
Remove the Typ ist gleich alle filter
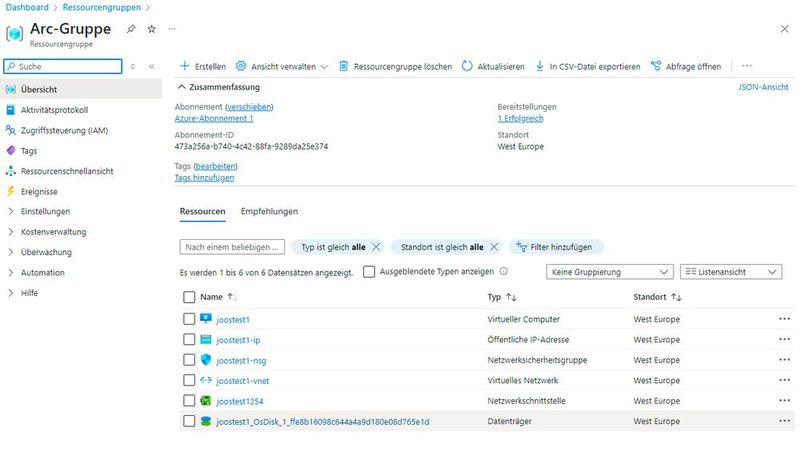[376, 247]
